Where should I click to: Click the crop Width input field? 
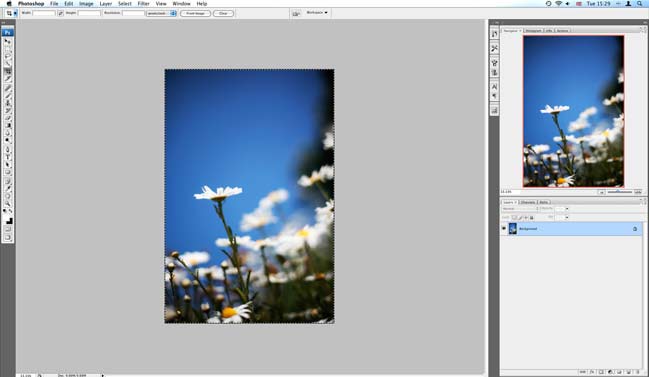pyautogui.click(x=44, y=13)
